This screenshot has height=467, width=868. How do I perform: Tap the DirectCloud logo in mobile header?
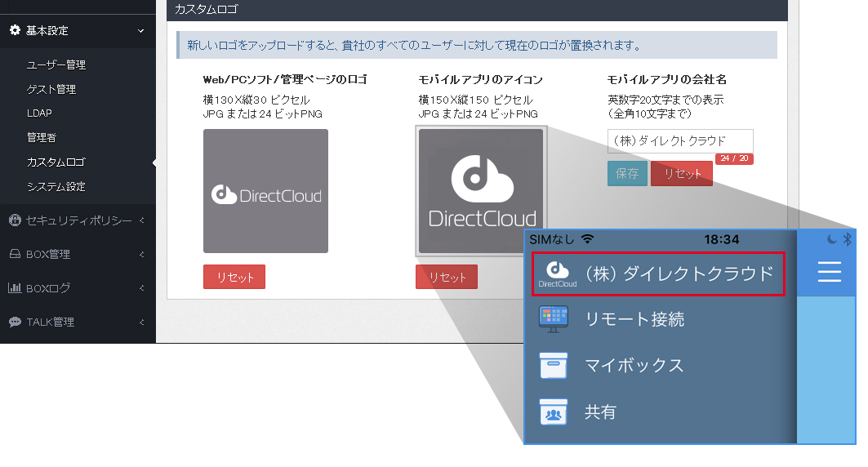point(558,274)
